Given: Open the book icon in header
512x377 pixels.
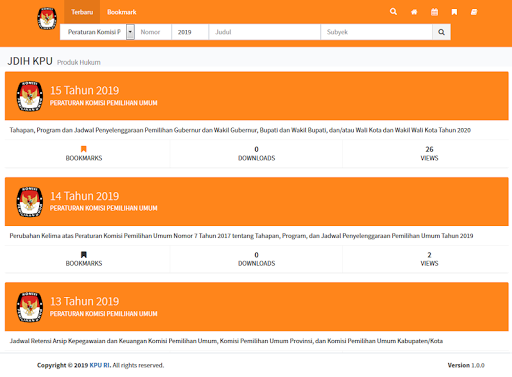Looking at the screenshot, I should [474, 12].
